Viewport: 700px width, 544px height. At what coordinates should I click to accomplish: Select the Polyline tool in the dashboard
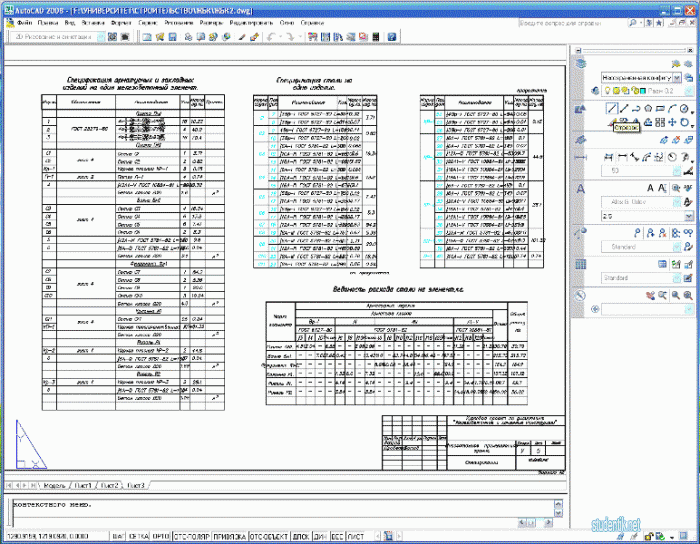tap(636, 108)
